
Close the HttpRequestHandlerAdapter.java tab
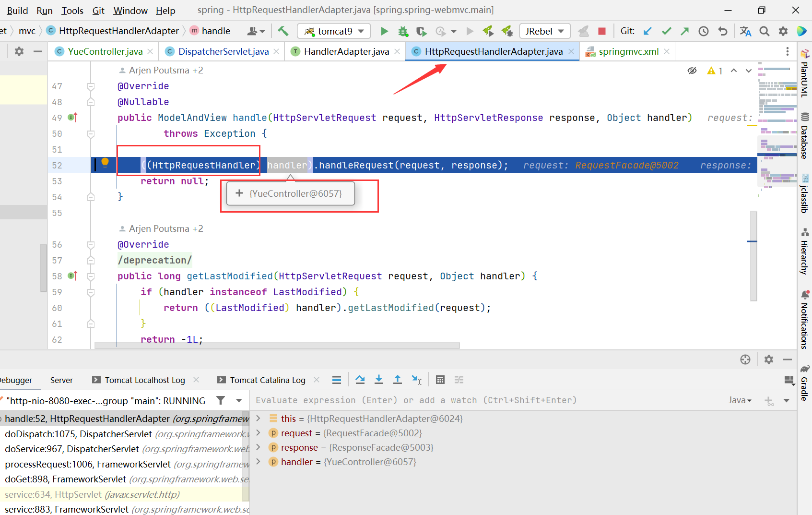coord(571,51)
